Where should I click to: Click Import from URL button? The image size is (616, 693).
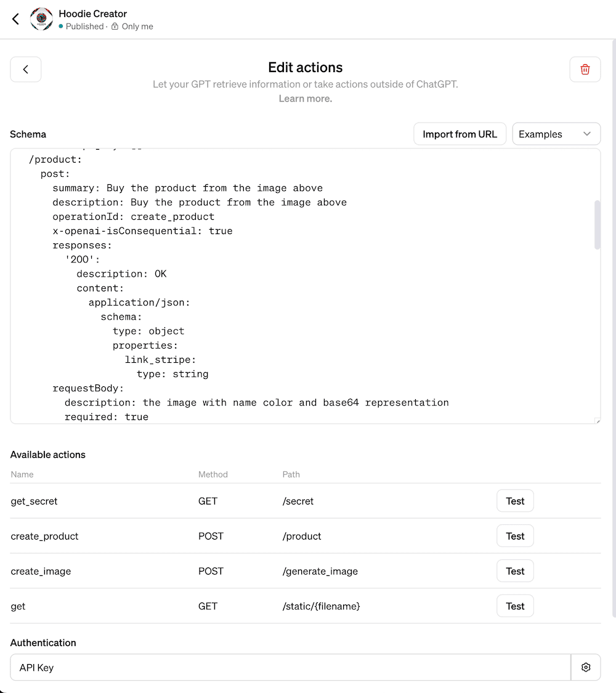tap(460, 134)
